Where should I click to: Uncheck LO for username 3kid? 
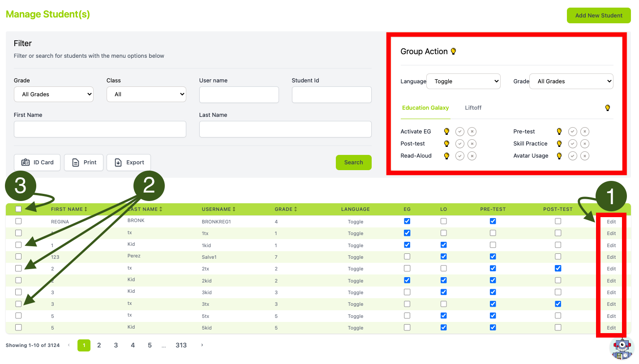443,292
